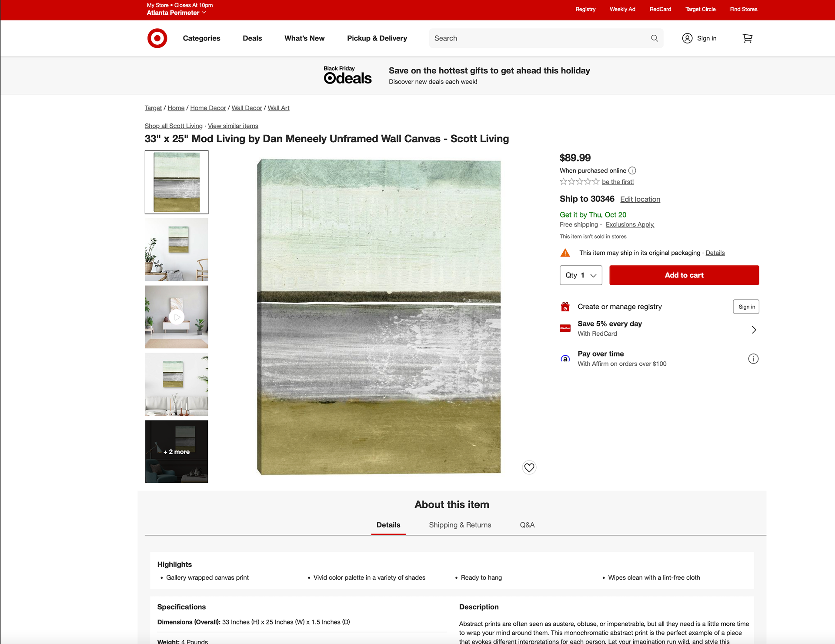The width and height of the screenshot is (835, 644).
Task: Click Pay over time text
Action: [601, 354]
